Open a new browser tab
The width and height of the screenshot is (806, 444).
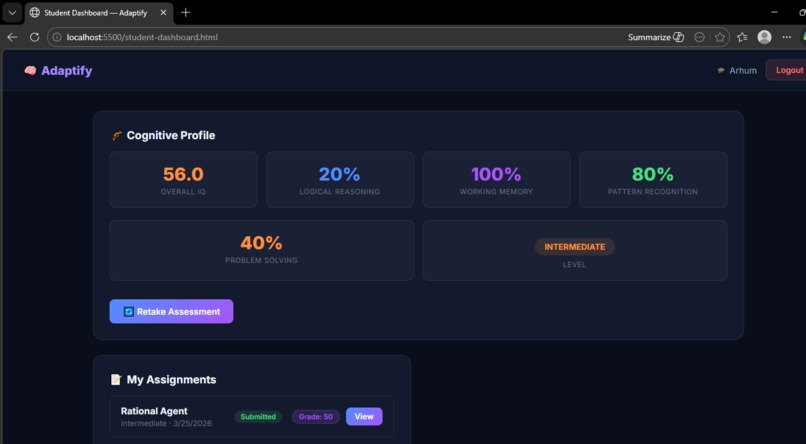(186, 12)
